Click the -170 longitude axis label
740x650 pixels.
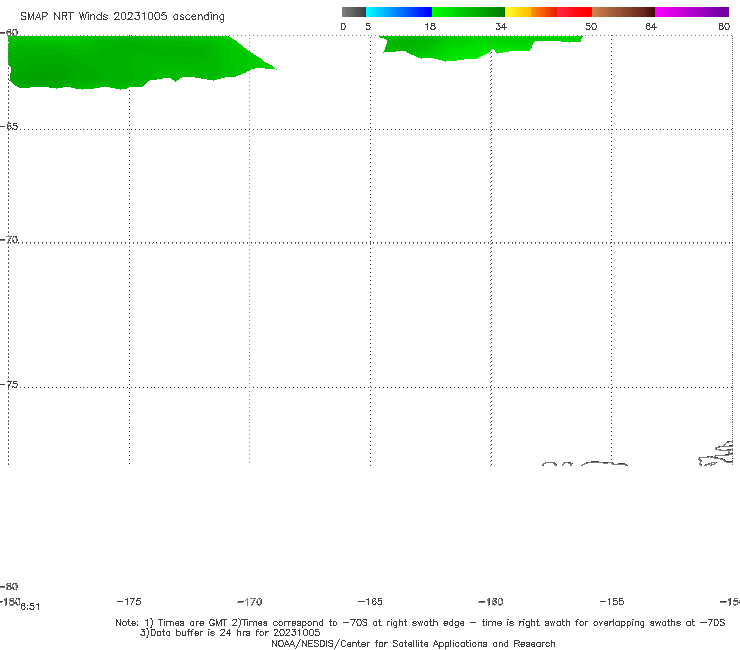250,602
